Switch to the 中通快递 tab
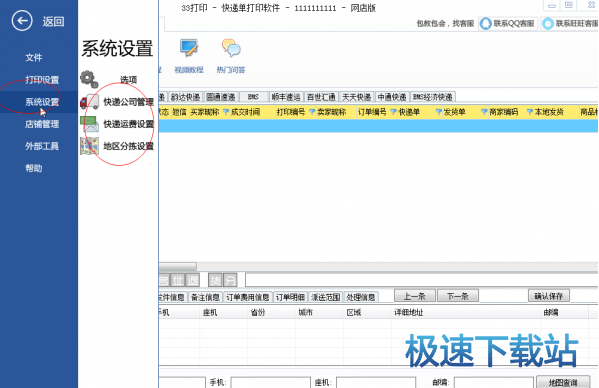599x388 pixels. 392,97
